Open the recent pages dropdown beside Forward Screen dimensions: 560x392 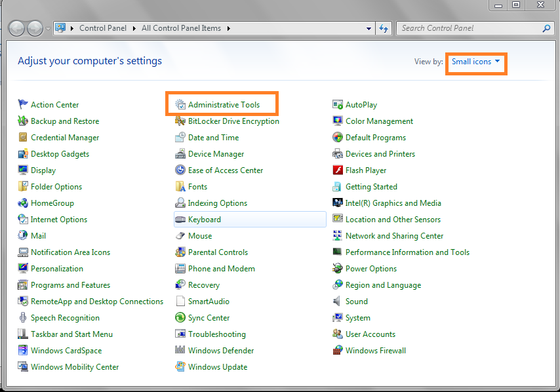pyautogui.click(x=48, y=29)
